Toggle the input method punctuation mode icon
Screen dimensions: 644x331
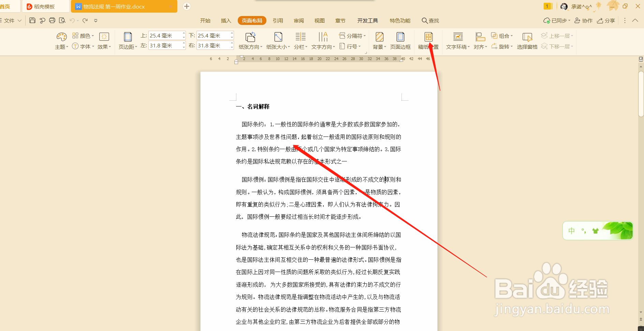coord(584,231)
